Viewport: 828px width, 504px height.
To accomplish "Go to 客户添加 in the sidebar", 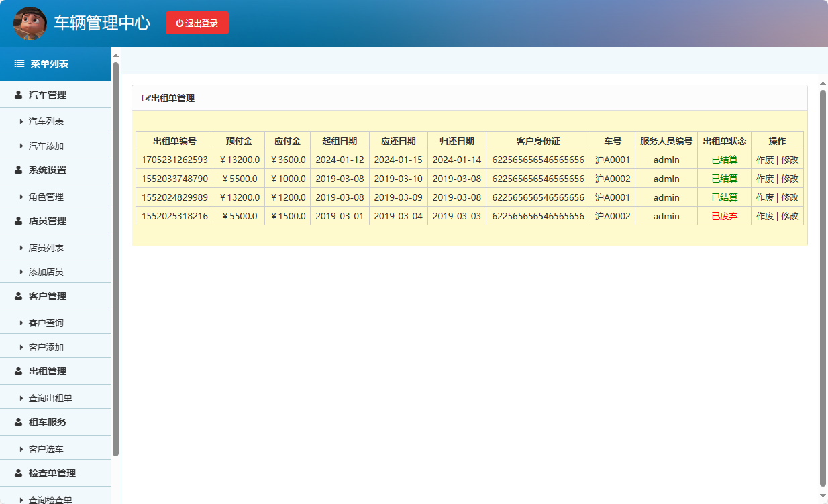I will point(46,347).
